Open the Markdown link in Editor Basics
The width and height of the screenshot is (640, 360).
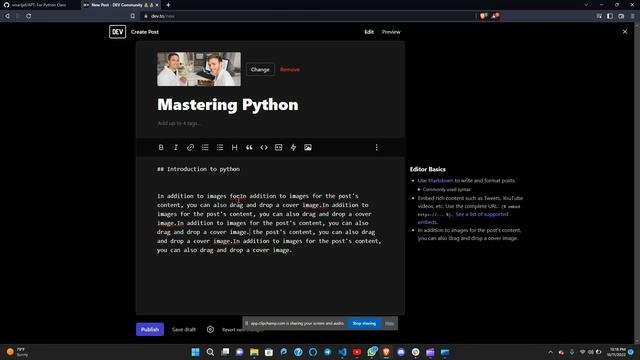click(x=440, y=180)
